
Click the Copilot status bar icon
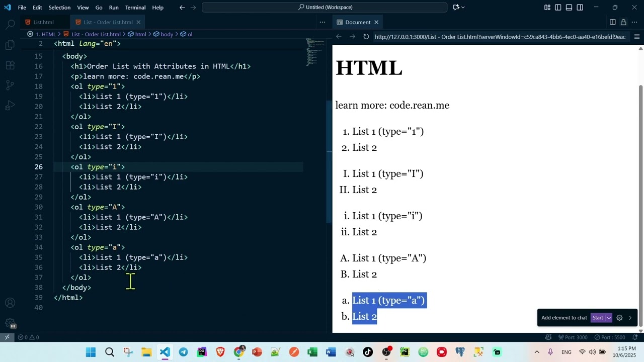point(548,337)
